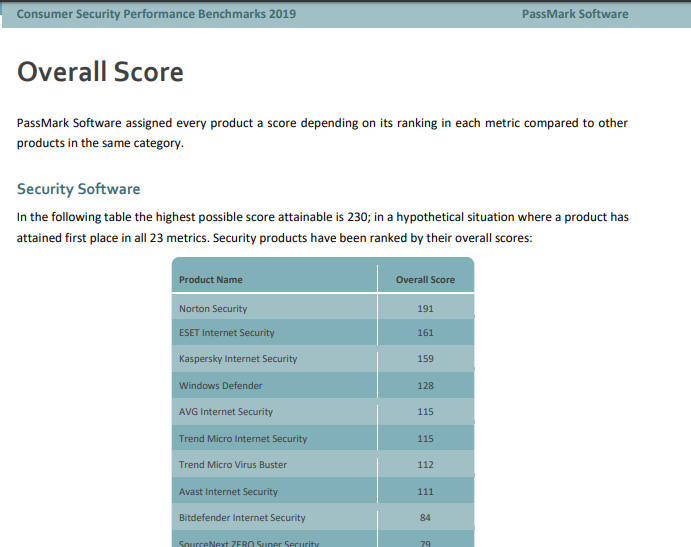This screenshot has width=691, height=547.
Task: Select the 'AVG Internet Security' row name
Action: point(226,412)
